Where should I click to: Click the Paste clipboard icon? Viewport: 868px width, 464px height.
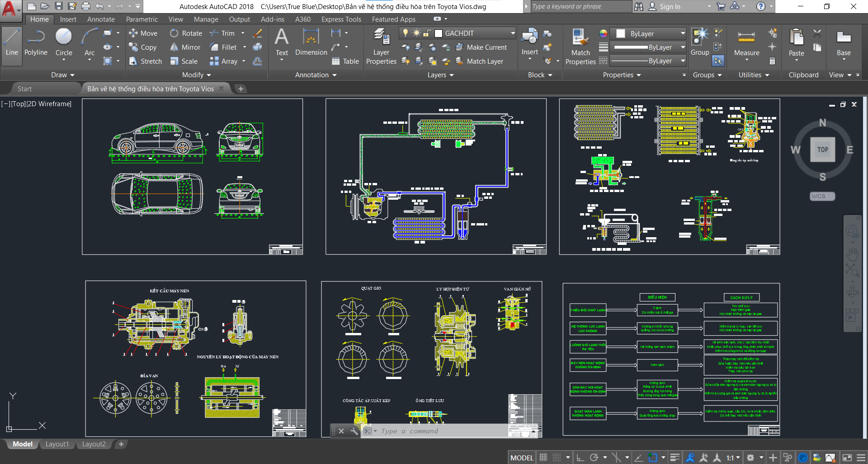pos(796,42)
